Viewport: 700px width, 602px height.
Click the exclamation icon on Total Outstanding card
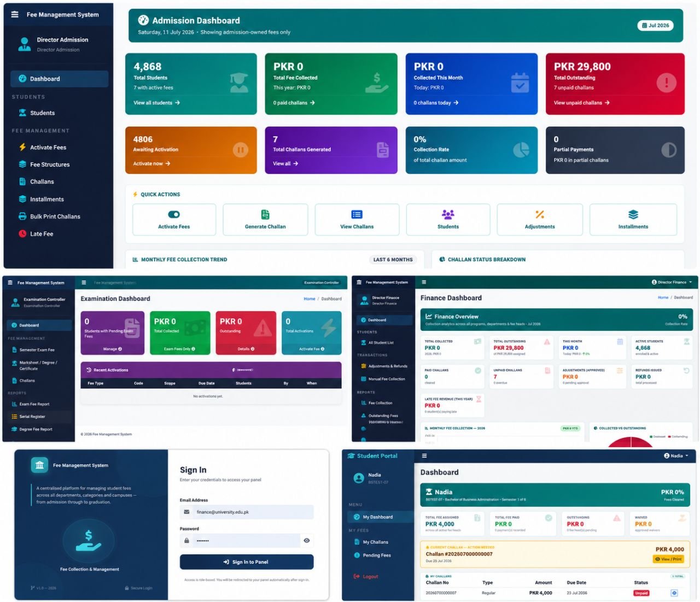[x=666, y=83]
